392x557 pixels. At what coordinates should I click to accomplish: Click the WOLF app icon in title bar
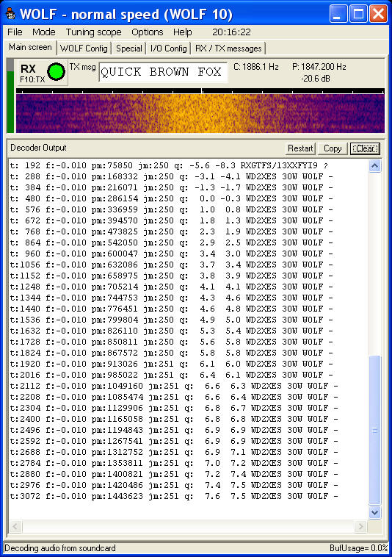pos(10,14)
